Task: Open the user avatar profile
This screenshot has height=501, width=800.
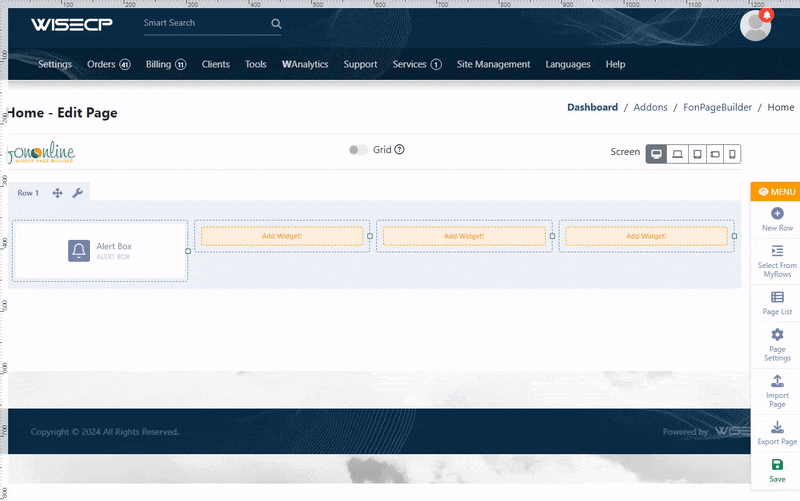Action: pyautogui.click(x=755, y=26)
